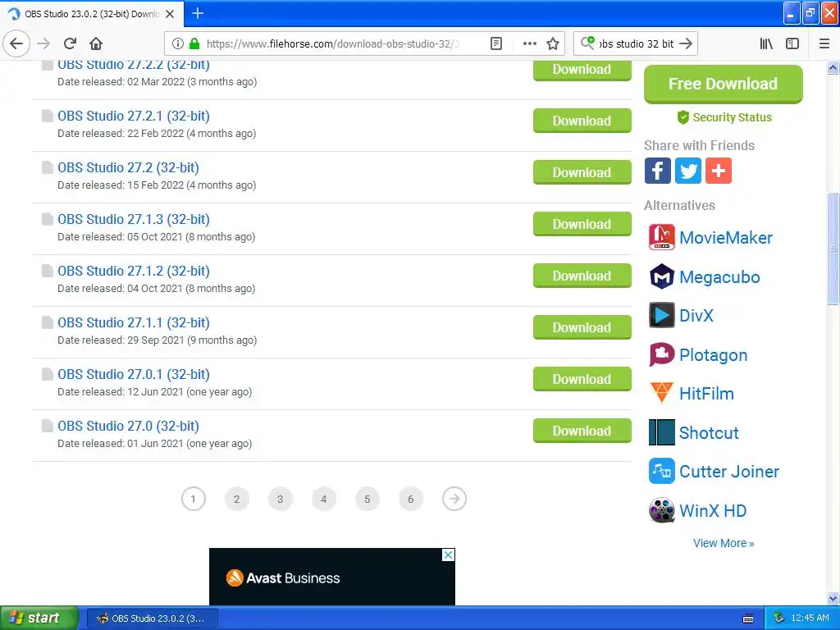Viewport: 840px width, 630px height.
Task: Open the Firefox hamburger menu
Action: [x=824, y=43]
